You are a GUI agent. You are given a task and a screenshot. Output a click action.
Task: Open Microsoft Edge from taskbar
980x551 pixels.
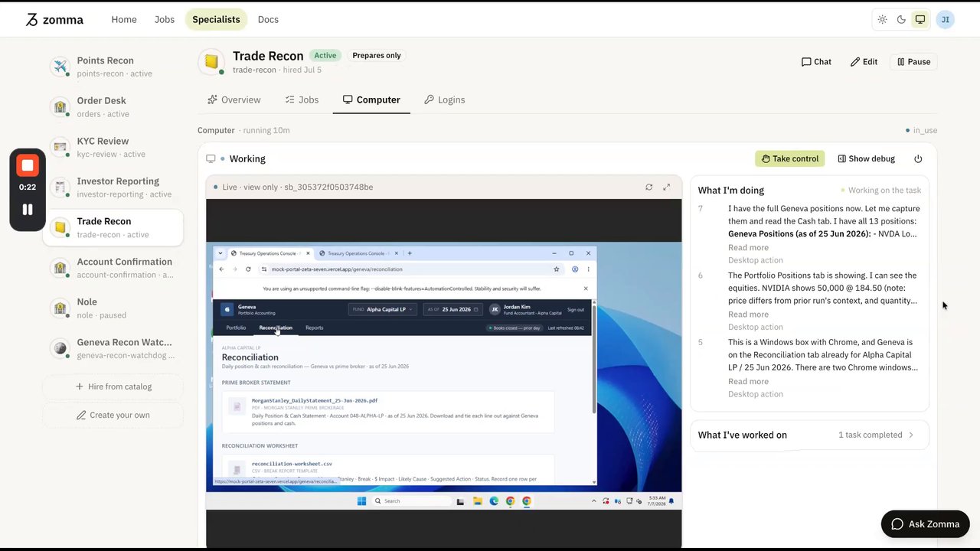pyautogui.click(x=494, y=501)
